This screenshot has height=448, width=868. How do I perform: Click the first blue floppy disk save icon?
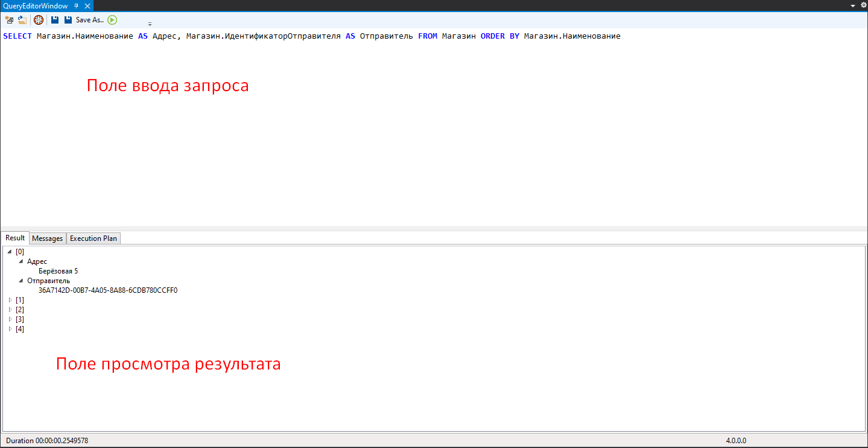coord(55,20)
